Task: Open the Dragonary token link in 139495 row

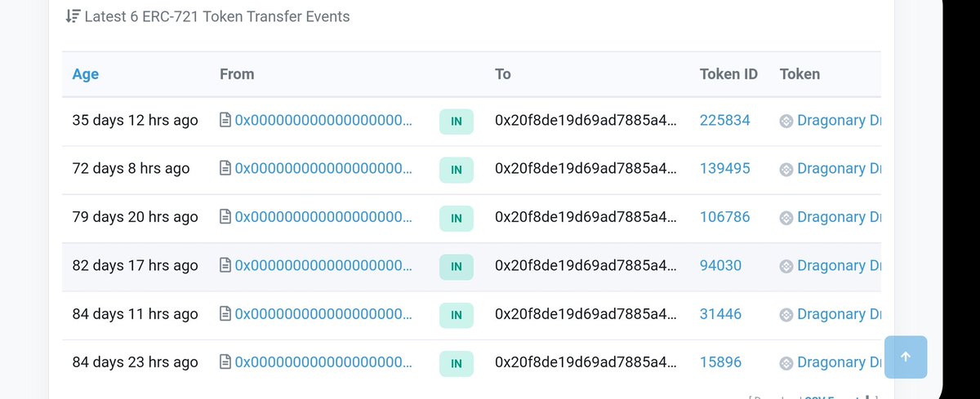Action: (x=839, y=169)
